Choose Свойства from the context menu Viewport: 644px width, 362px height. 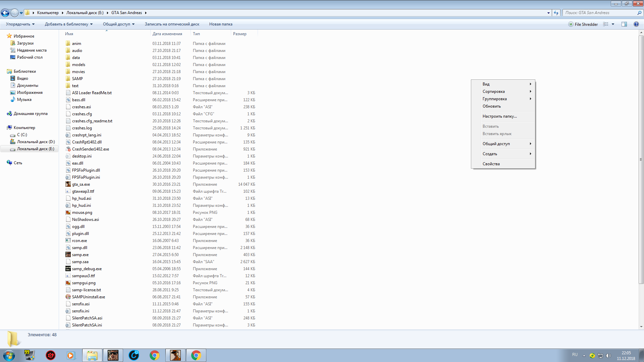pyautogui.click(x=503, y=164)
